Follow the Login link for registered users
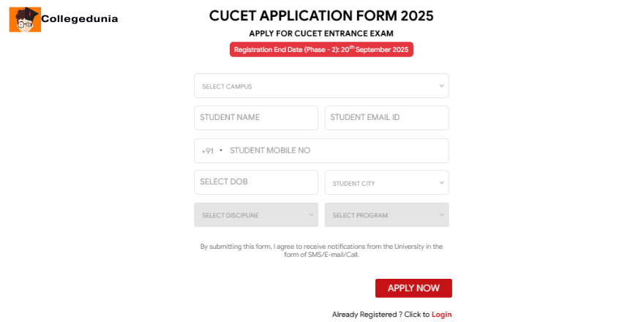The width and height of the screenshot is (644, 322). point(442,315)
